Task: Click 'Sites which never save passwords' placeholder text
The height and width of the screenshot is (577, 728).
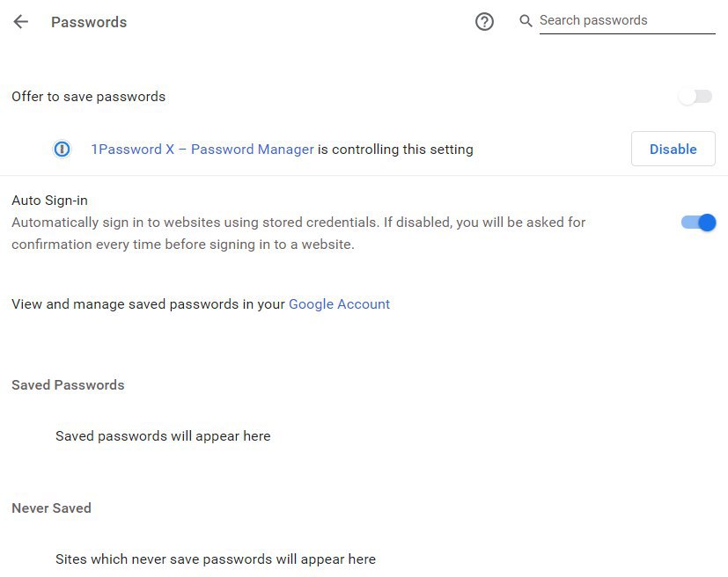Action: click(216, 559)
